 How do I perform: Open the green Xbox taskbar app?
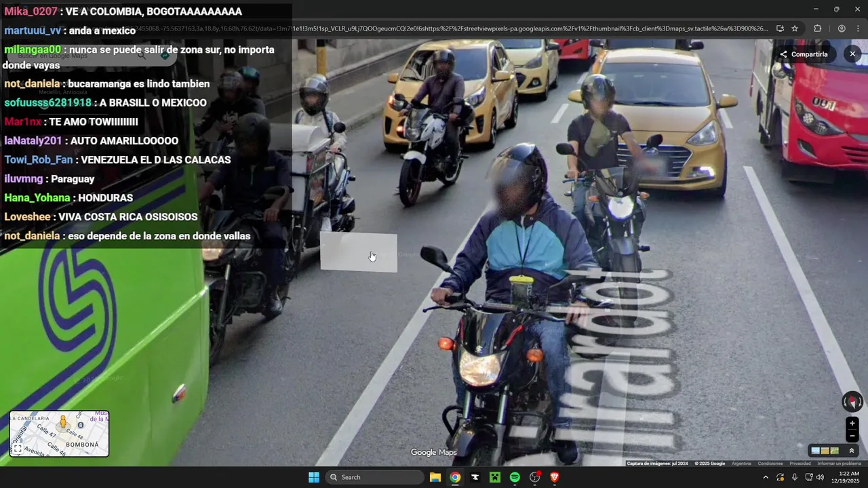(x=495, y=477)
